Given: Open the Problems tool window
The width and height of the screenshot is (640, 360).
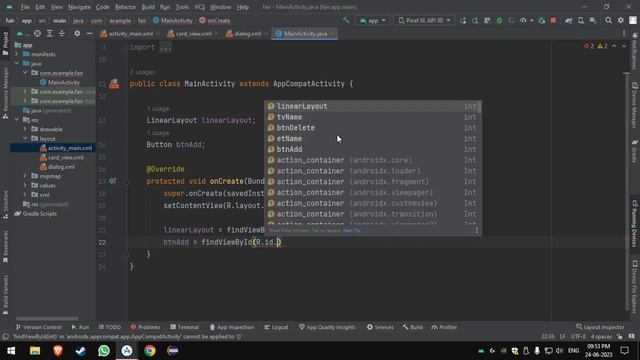Looking at the screenshot, I should (145, 327).
